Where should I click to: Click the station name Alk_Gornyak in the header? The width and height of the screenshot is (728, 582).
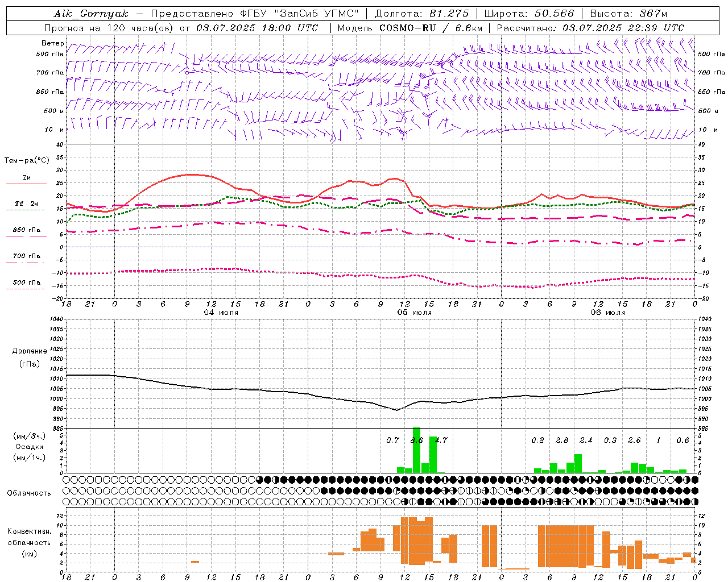pyautogui.click(x=92, y=14)
